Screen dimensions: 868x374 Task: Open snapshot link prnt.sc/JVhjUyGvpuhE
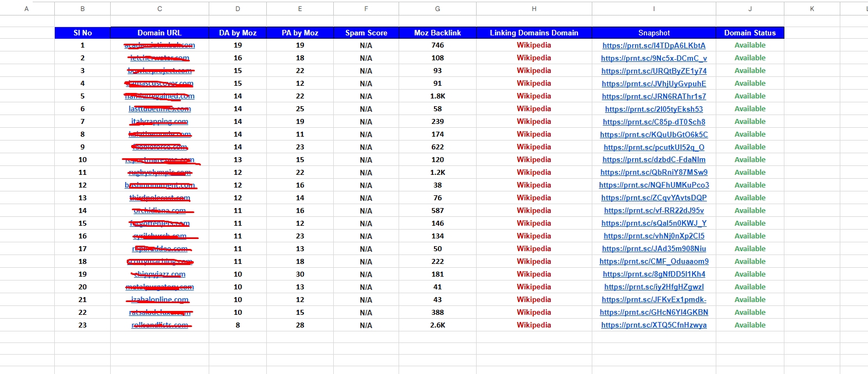(x=654, y=84)
